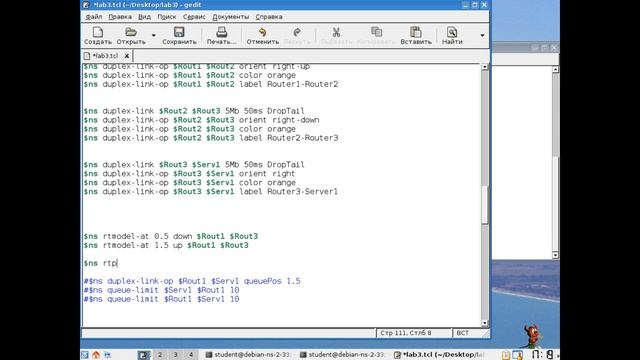Click the greyed-out redo (Вернуть) icon
The width and height of the screenshot is (640, 360).
[x=297, y=33]
